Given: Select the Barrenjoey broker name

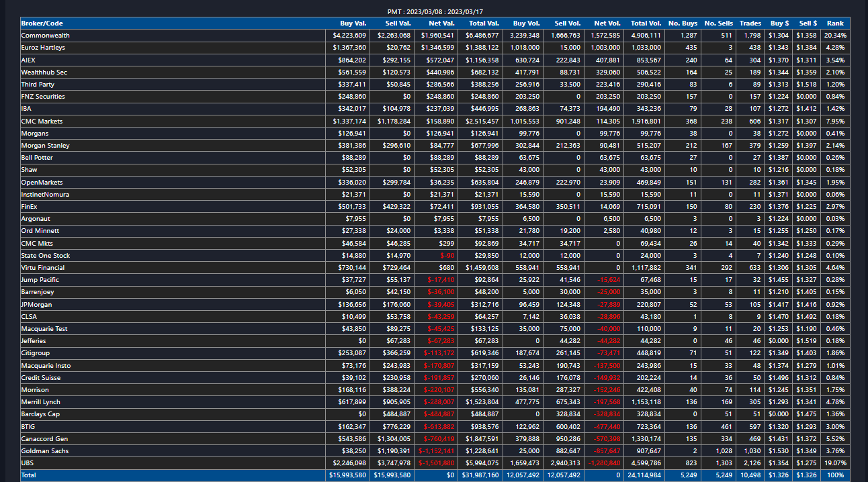Looking at the screenshot, I should [38, 292].
